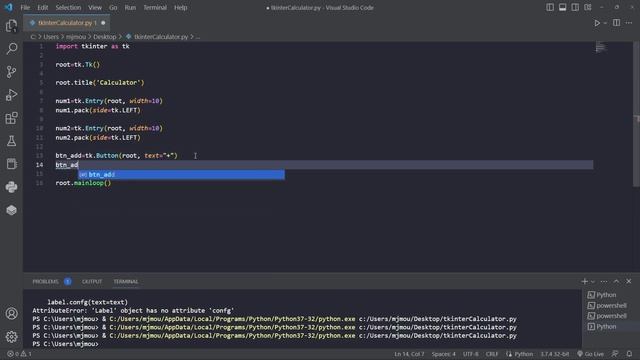
Task: Open feedback icon in status bar
Action: click(615, 354)
